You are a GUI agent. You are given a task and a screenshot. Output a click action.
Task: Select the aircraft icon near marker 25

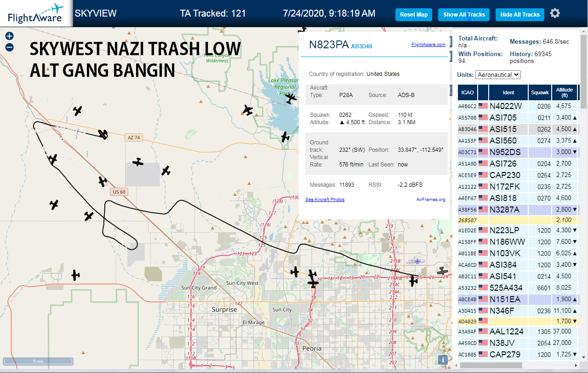point(413,280)
